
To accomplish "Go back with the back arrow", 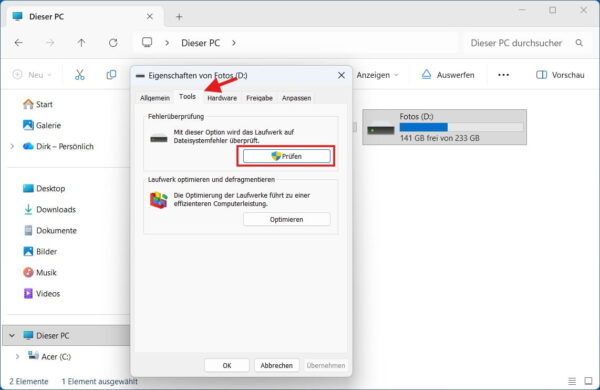I will tap(18, 43).
